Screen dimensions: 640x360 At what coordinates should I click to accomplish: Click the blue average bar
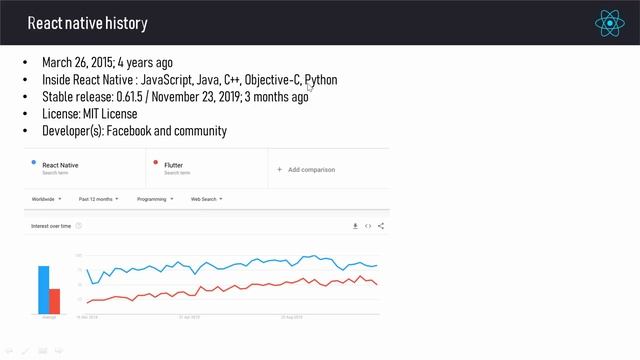click(x=44, y=290)
